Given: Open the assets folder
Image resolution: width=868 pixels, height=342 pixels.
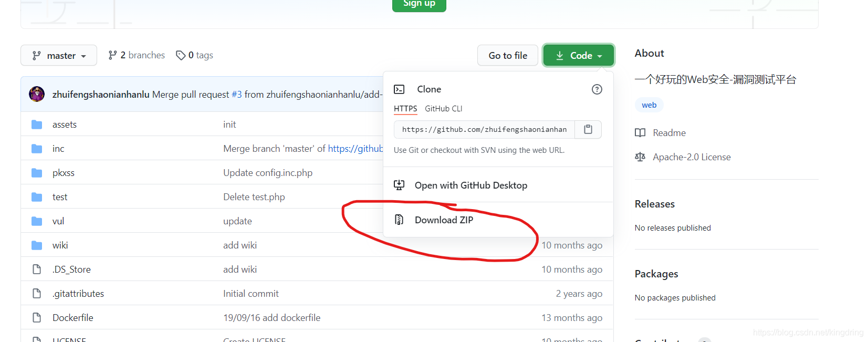Looking at the screenshot, I should pyautogui.click(x=65, y=125).
